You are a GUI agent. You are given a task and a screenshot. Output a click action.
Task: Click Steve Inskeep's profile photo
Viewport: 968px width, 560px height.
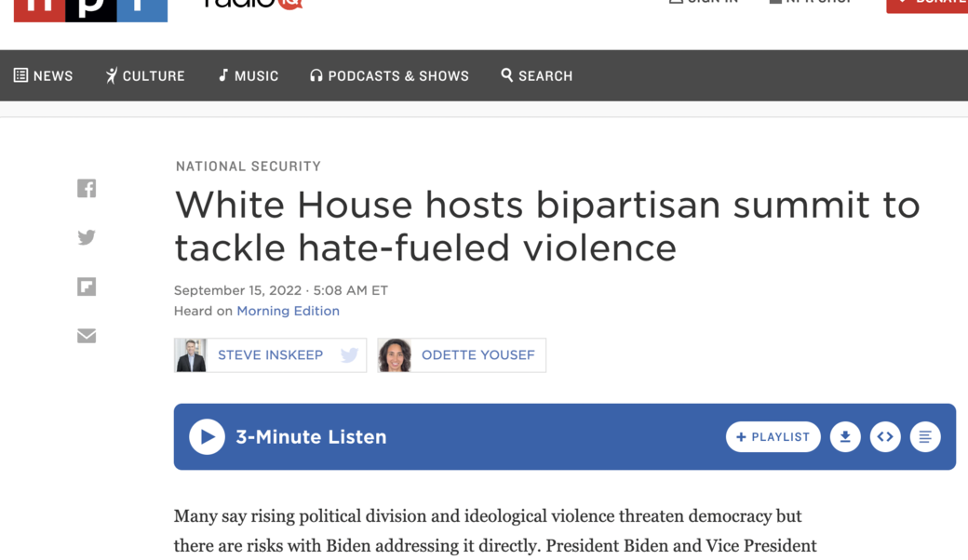[x=191, y=355]
